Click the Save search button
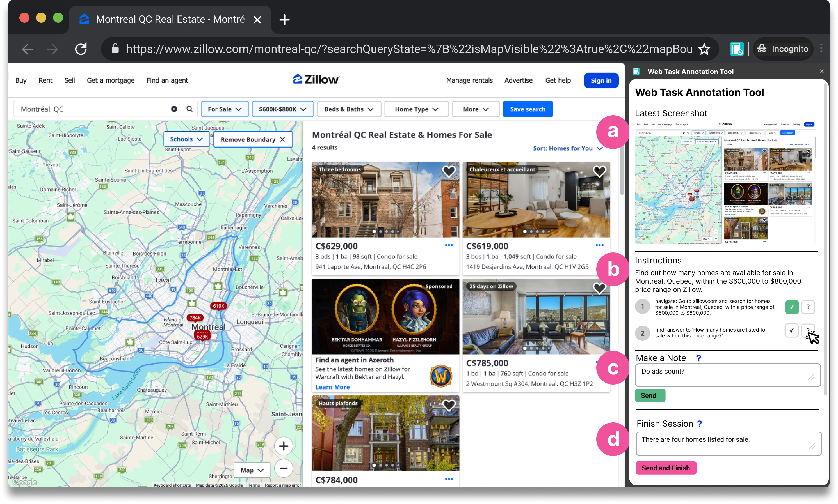Viewport: 838px width, 504px height. [x=528, y=109]
